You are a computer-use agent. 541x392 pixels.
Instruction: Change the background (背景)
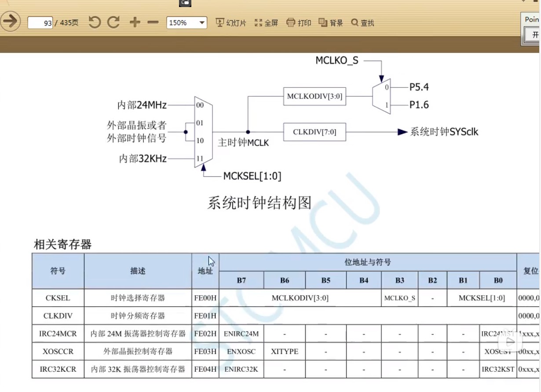tap(331, 23)
